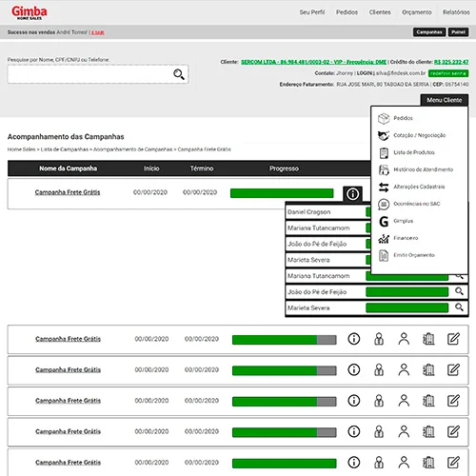
Task: Click magnifier beside the last Marieta Severa entry
Action: (459, 307)
